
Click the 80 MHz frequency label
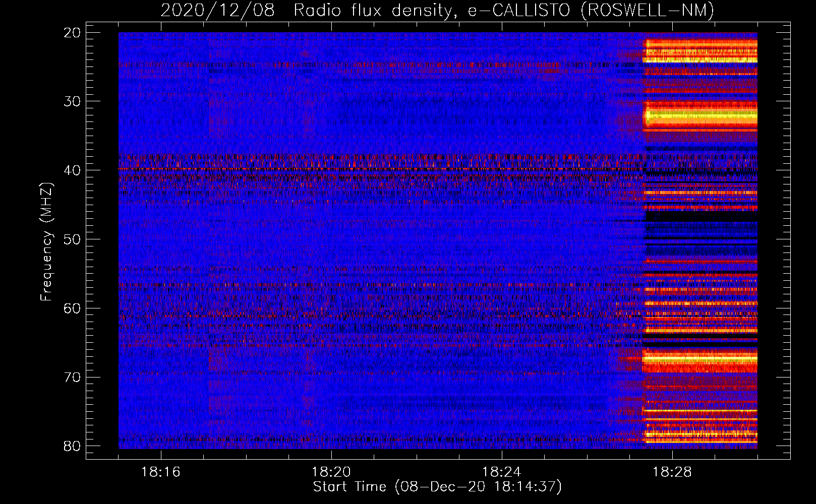click(72, 446)
